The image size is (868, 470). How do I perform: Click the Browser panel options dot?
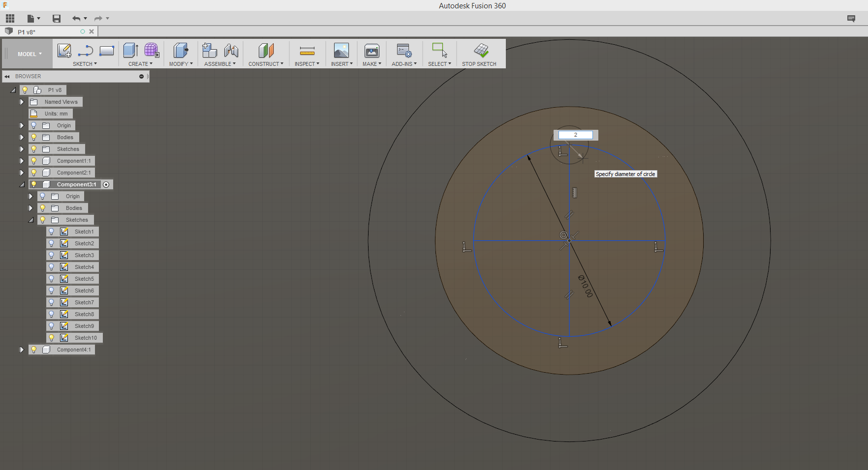141,76
